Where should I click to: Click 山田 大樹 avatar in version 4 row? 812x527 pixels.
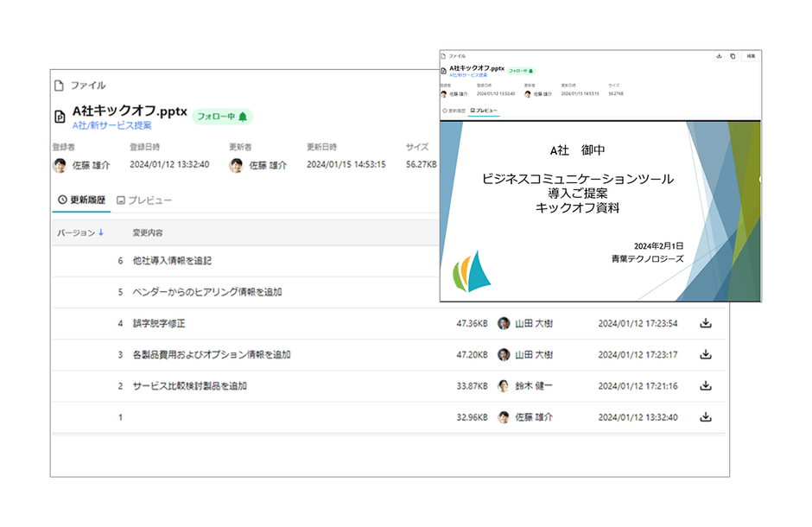coord(504,324)
